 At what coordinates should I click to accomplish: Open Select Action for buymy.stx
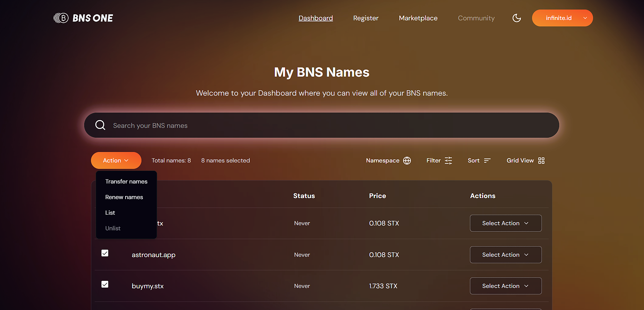point(505,286)
